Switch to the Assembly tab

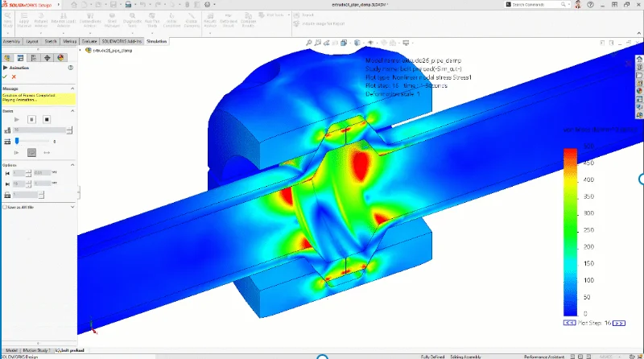11,42
